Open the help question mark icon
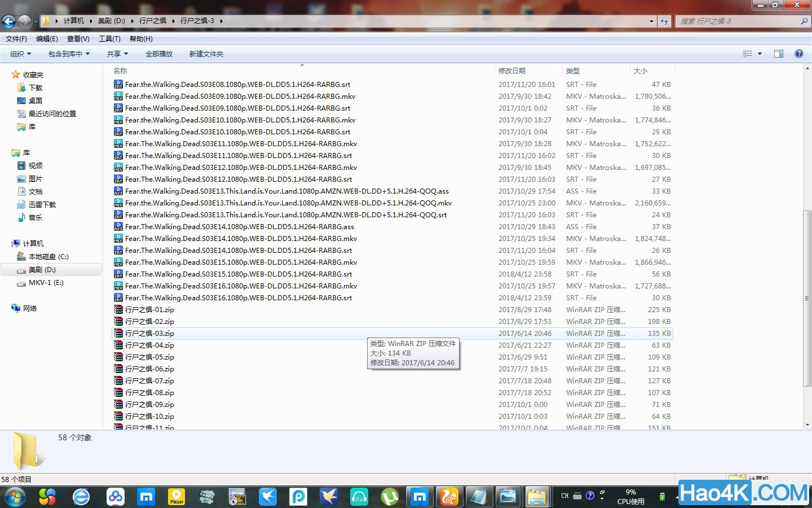 coord(799,54)
